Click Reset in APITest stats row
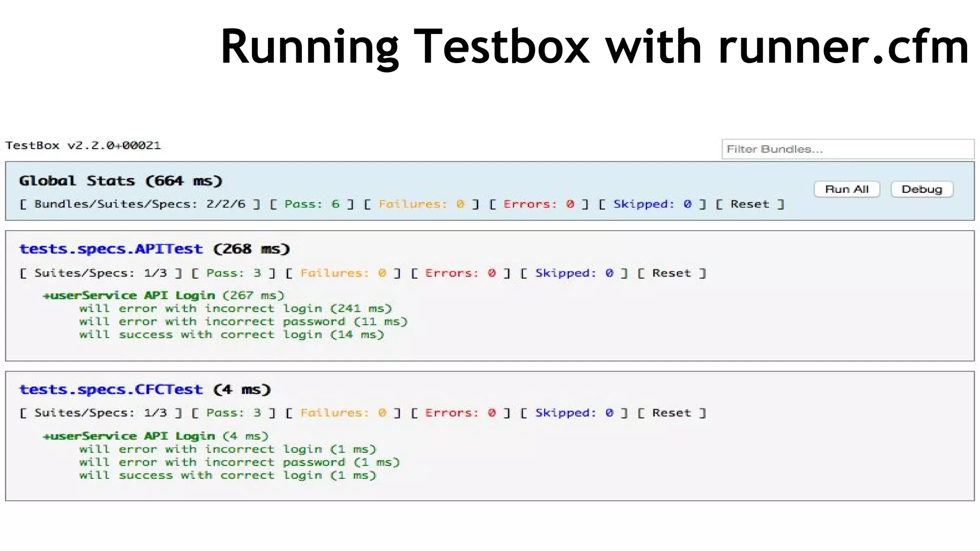The image size is (980, 551). pyautogui.click(x=671, y=273)
